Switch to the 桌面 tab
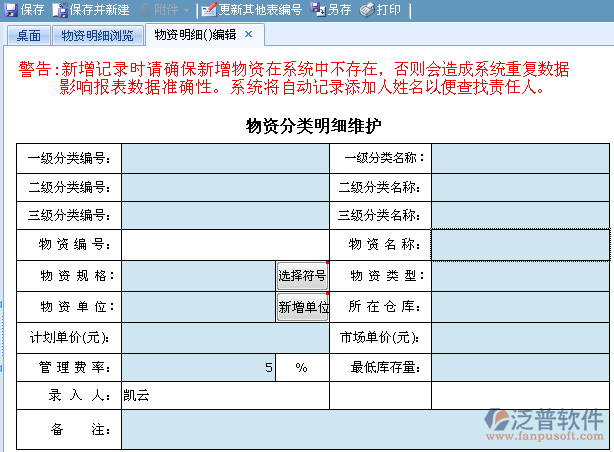The image size is (614, 452). click(28, 36)
